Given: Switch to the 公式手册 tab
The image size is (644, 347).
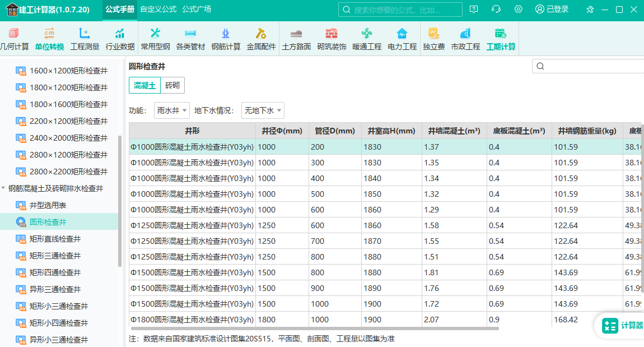Looking at the screenshot, I should [119, 9].
